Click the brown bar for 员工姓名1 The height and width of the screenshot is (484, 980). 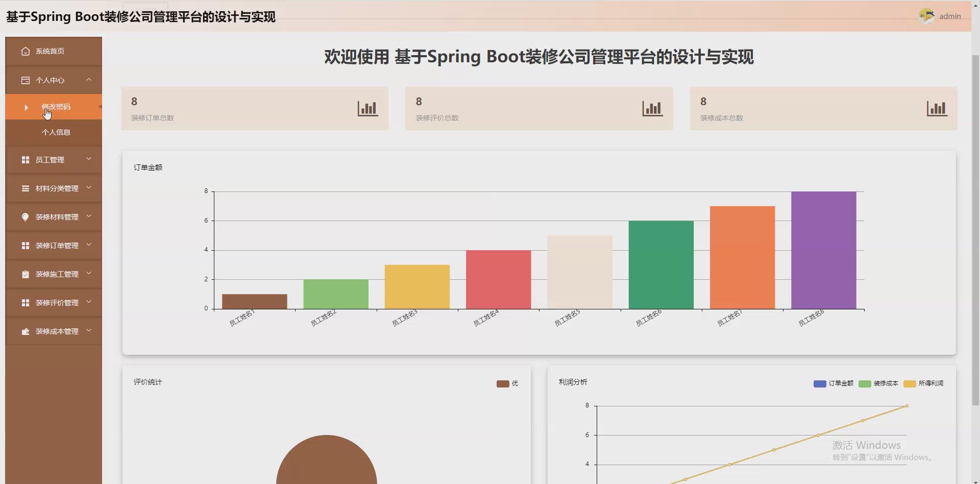[x=254, y=301]
